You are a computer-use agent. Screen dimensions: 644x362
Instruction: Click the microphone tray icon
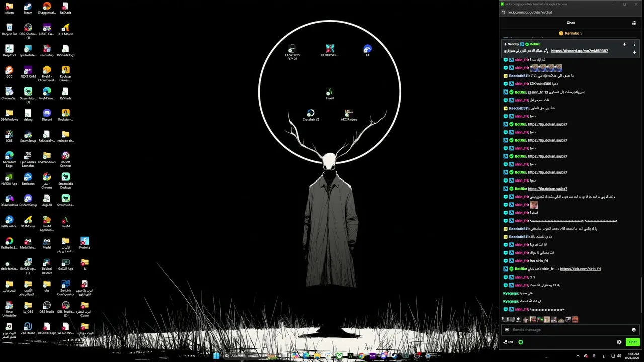tap(594, 356)
